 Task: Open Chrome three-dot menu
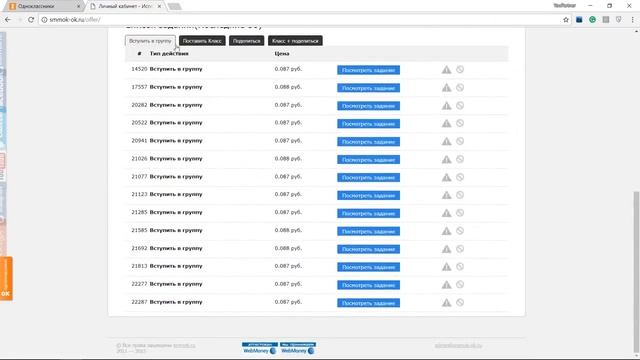click(632, 20)
